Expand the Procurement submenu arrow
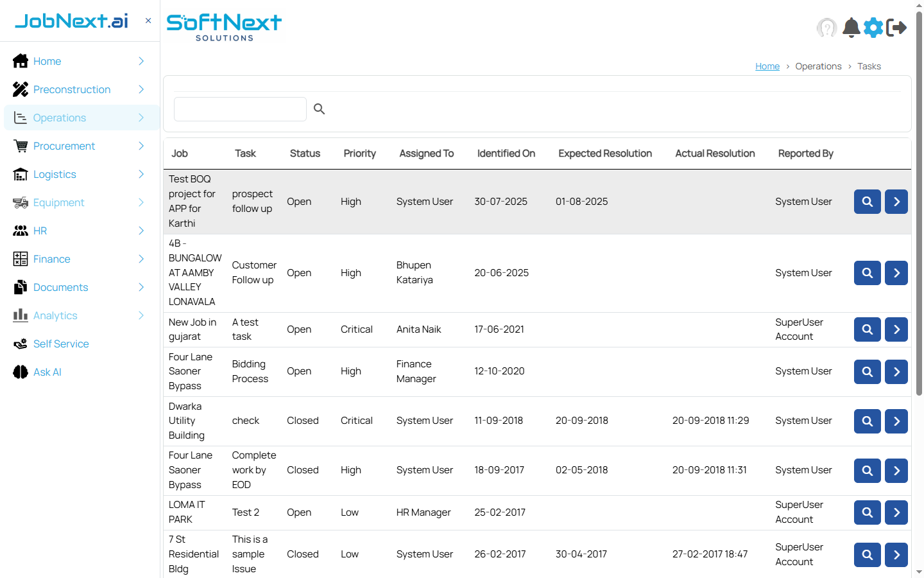Image resolution: width=924 pixels, height=578 pixels. (x=141, y=146)
